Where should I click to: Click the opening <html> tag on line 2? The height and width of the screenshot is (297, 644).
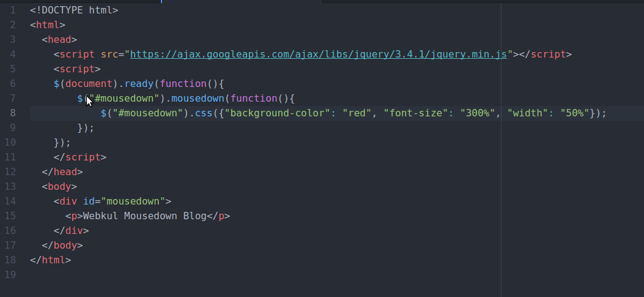(48, 25)
